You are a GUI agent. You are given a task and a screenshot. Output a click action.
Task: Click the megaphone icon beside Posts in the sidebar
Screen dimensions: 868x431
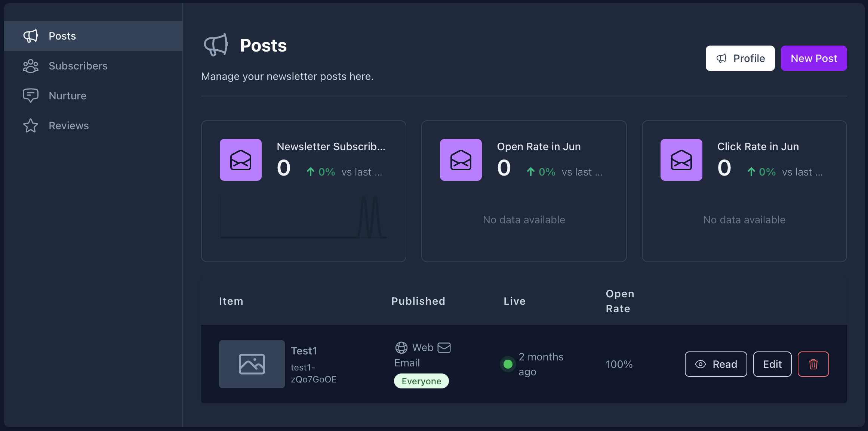click(31, 36)
